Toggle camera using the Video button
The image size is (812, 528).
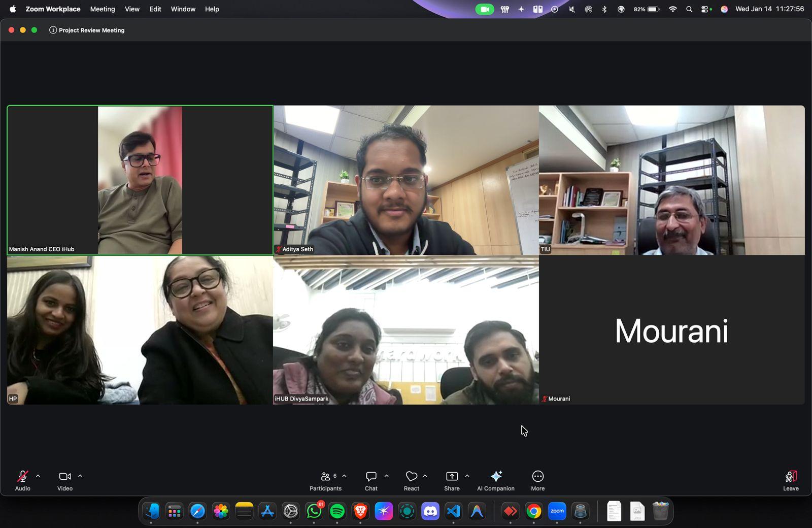(65, 481)
